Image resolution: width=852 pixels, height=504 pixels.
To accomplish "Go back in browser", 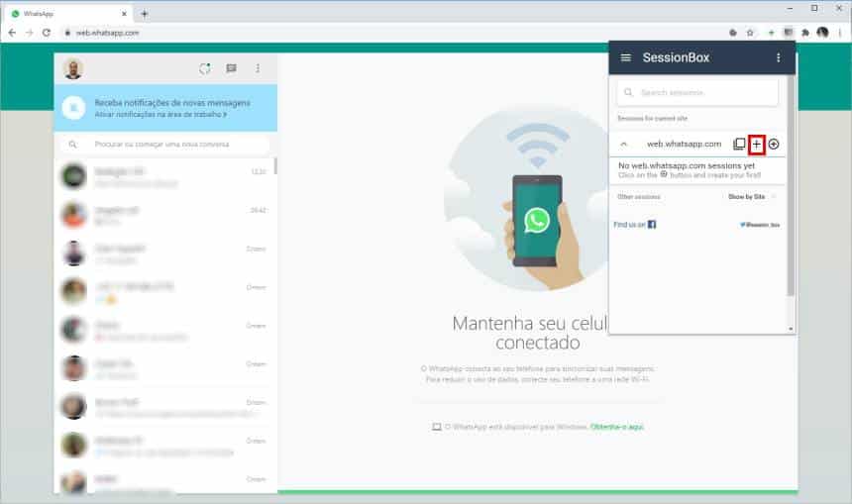I will point(12,33).
